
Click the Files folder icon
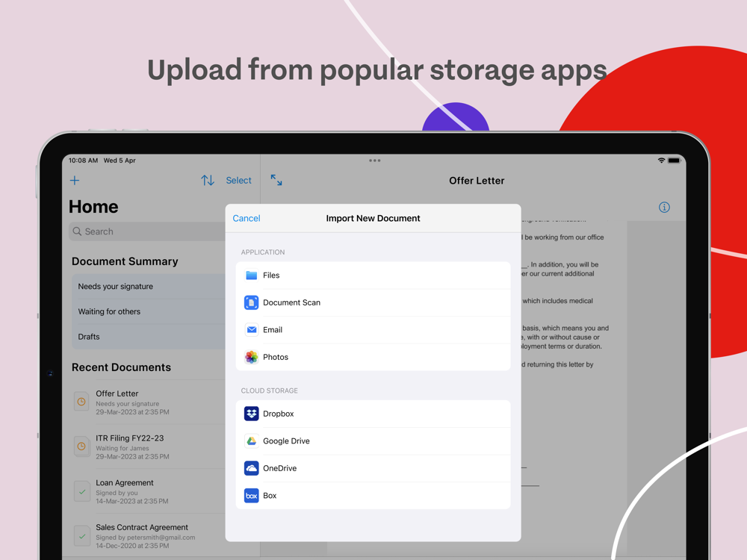coord(252,276)
